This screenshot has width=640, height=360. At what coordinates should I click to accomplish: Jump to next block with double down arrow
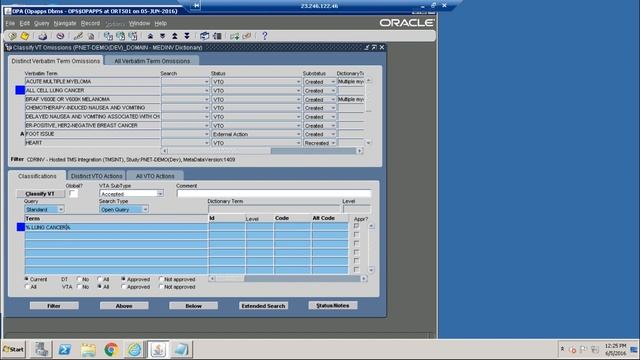187,36
